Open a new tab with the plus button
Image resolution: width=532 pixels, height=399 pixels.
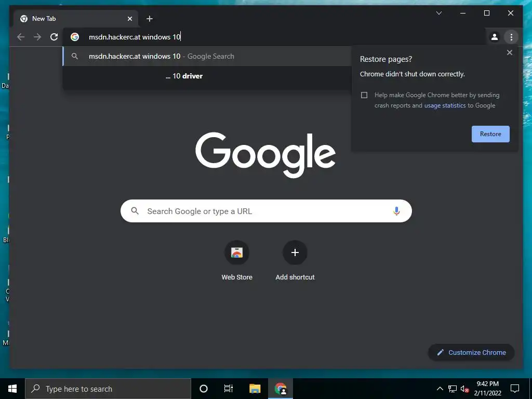pos(150,19)
